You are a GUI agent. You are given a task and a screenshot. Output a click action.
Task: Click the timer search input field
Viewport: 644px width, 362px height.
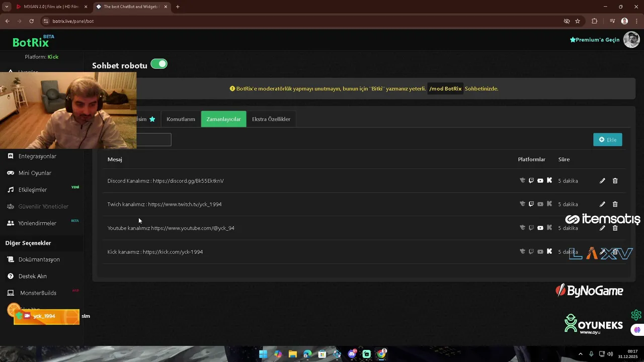(153, 140)
